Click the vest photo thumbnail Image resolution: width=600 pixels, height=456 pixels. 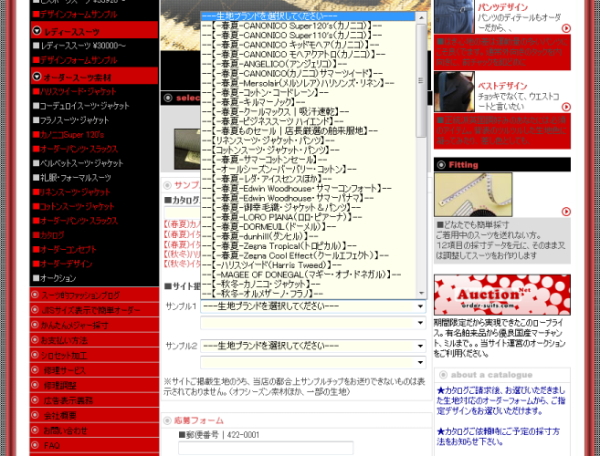point(454,91)
